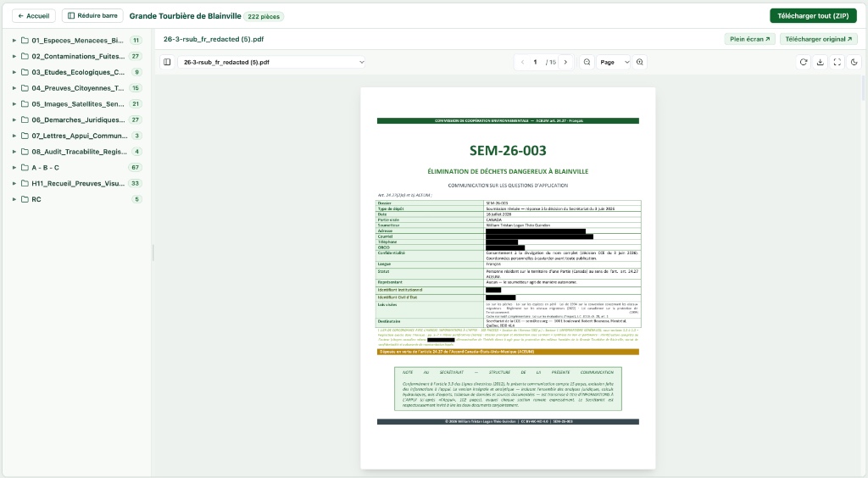Click the 02_Contaminations_Fuites folder icon
This screenshot has height=478, width=868.
tap(25, 56)
